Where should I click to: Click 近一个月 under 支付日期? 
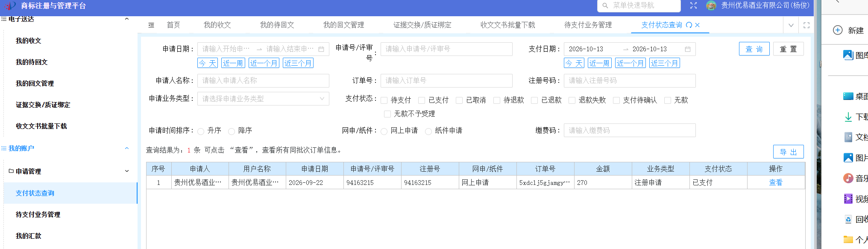point(630,63)
